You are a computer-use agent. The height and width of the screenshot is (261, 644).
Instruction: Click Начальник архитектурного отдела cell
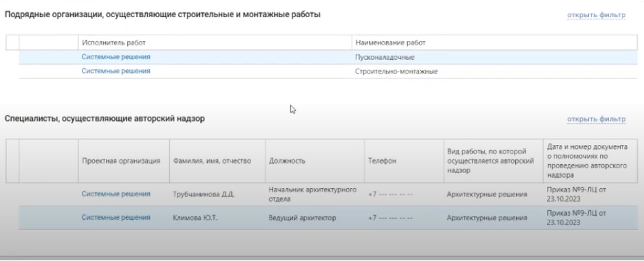pos(312,194)
